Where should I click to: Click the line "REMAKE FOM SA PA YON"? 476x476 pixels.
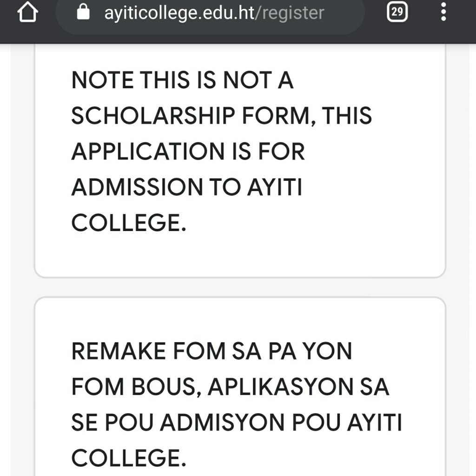click(x=212, y=352)
